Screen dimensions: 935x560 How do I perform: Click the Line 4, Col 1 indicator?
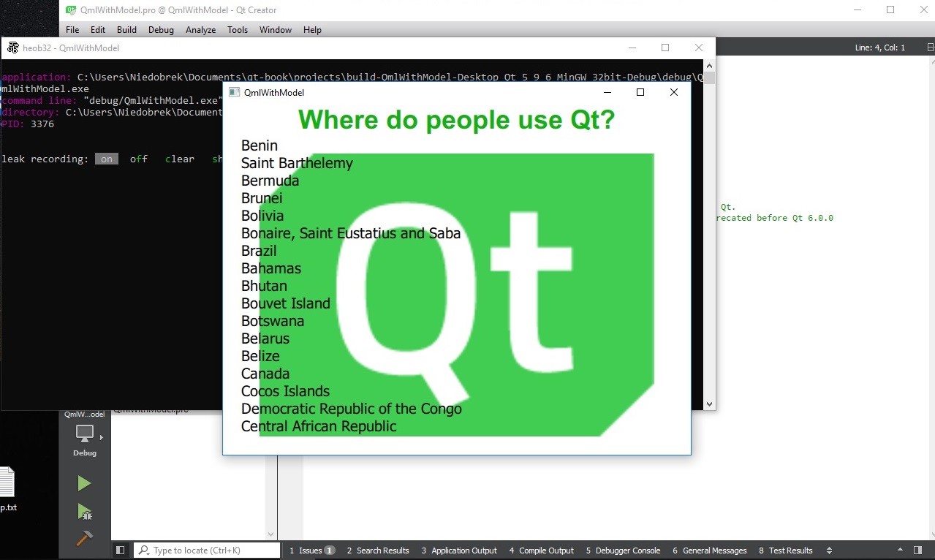879,48
